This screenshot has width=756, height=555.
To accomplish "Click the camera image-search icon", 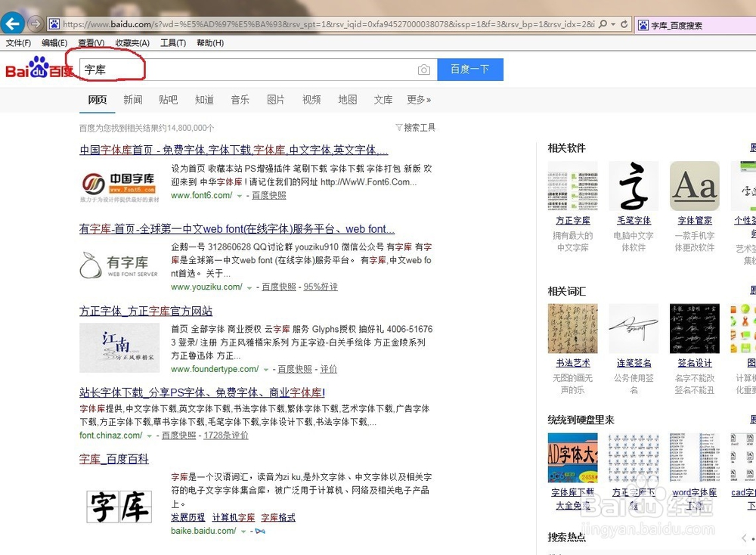I will (x=424, y=70).
